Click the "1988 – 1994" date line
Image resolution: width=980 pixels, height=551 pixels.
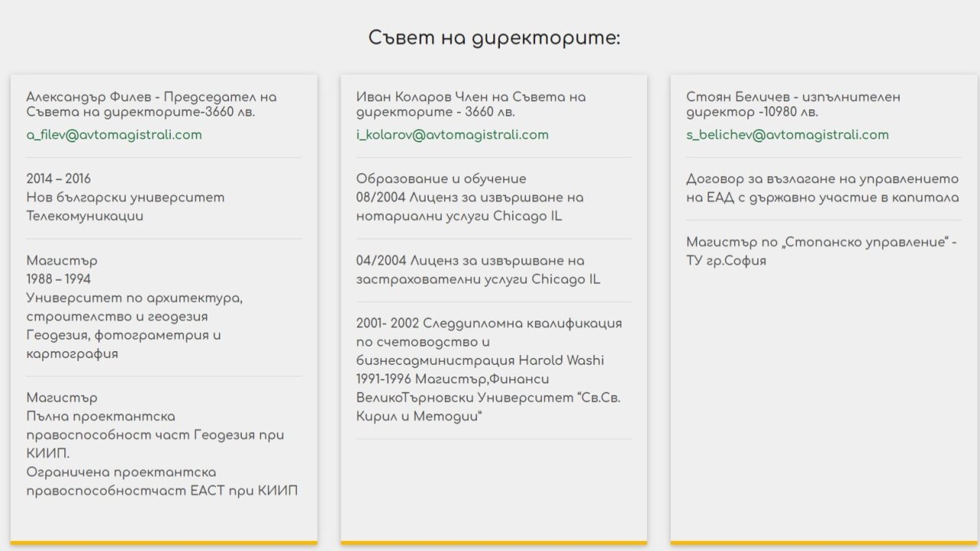[x=58, y=279]
